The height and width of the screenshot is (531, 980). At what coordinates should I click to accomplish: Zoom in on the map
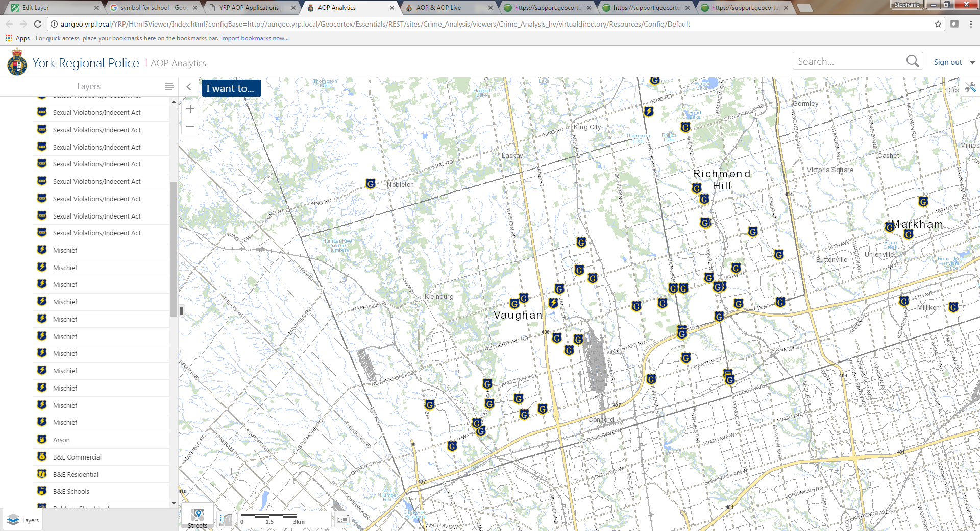190,109
